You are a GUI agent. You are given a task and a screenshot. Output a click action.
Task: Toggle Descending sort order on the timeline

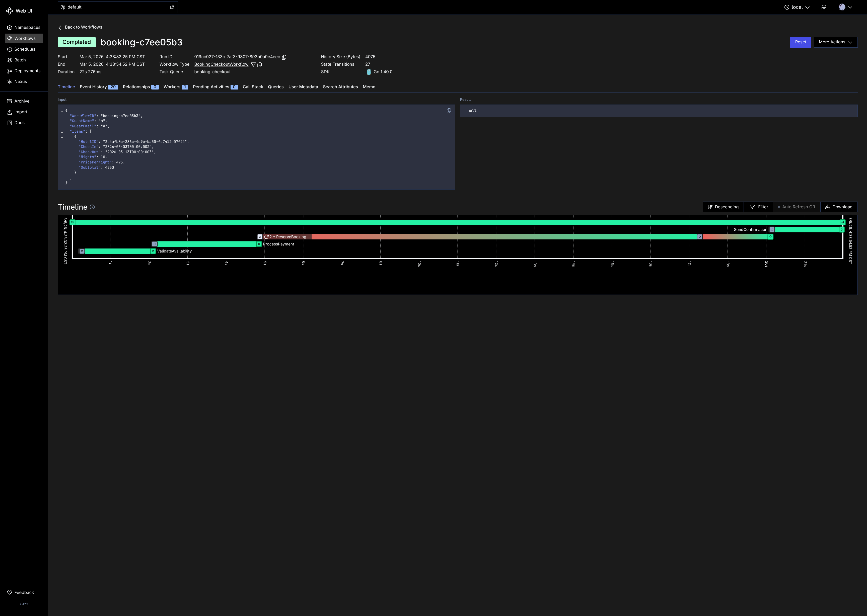[x=723, y=207]
